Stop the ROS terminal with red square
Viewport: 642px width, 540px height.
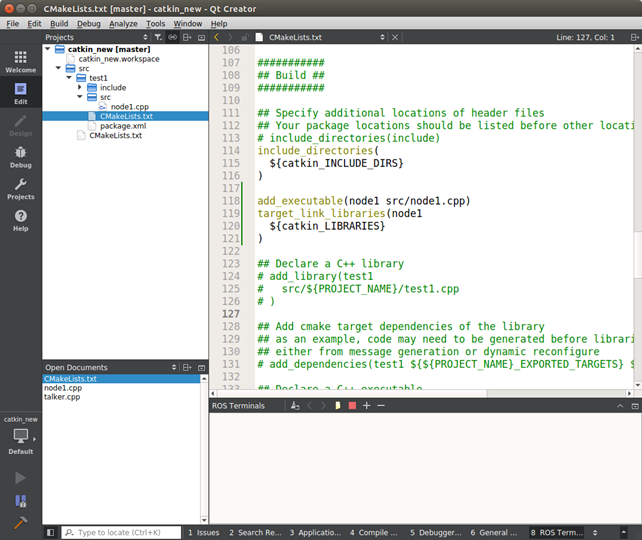point(352,406)
